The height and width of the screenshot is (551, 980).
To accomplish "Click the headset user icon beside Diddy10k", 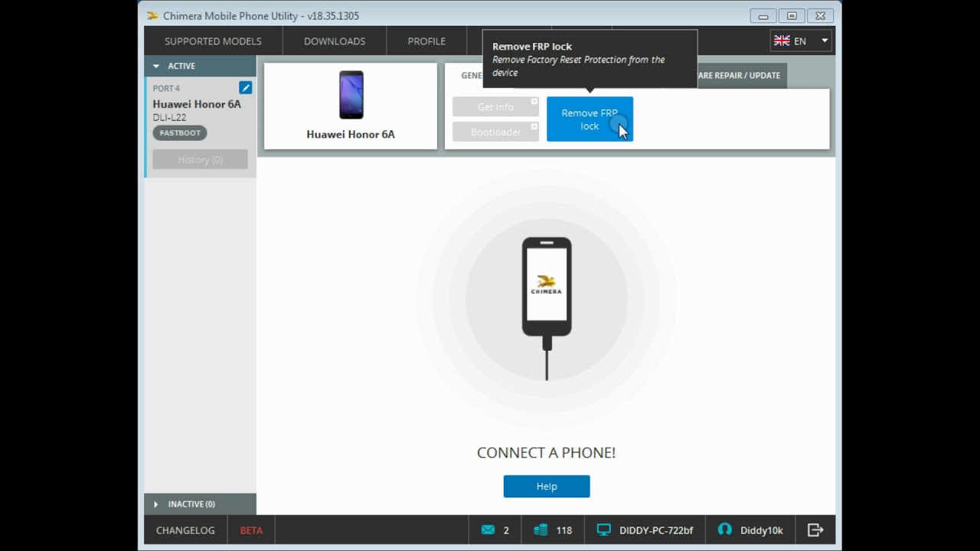I will pyautogui.click(x=724, y=530).
